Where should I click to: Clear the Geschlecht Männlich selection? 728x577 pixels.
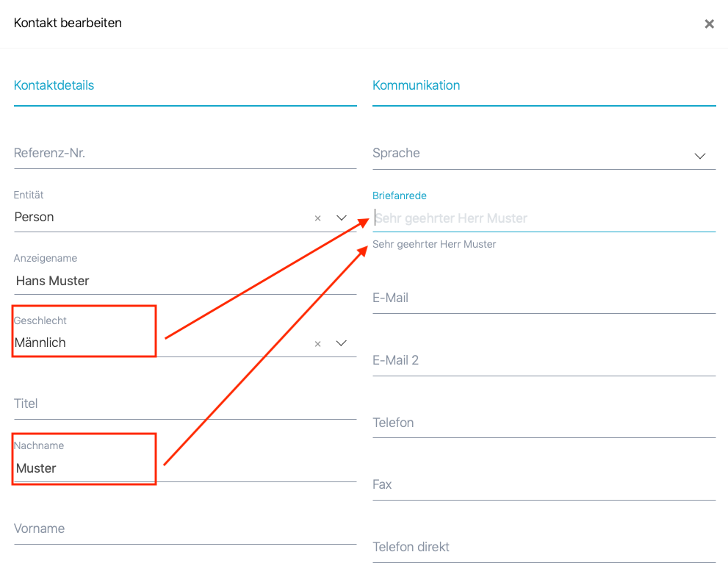[318, 343]
